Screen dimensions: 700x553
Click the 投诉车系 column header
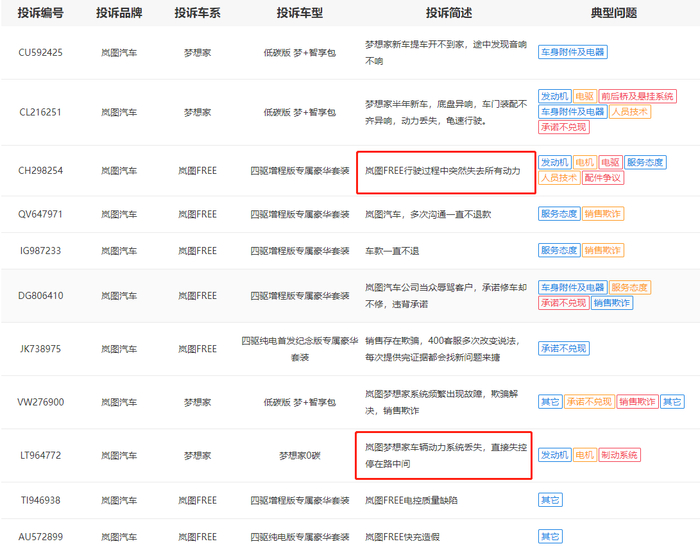197,13
